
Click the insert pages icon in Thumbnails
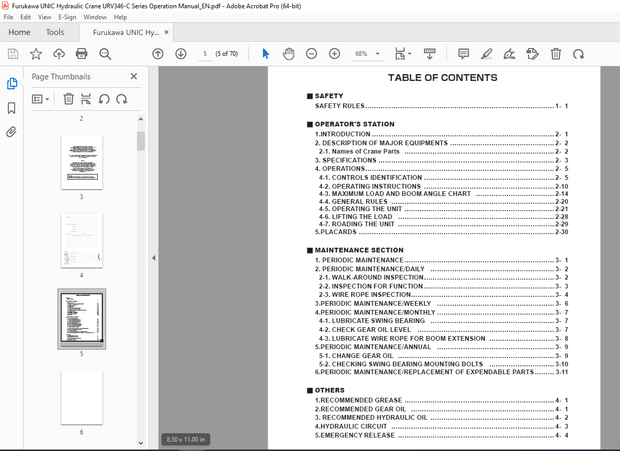tap(86, 99)
